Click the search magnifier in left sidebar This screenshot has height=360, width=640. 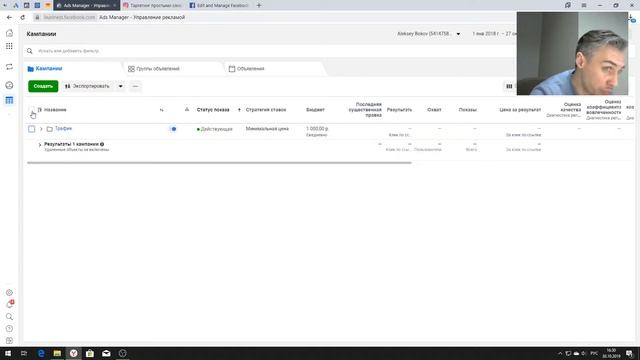[x=9, y=317]
